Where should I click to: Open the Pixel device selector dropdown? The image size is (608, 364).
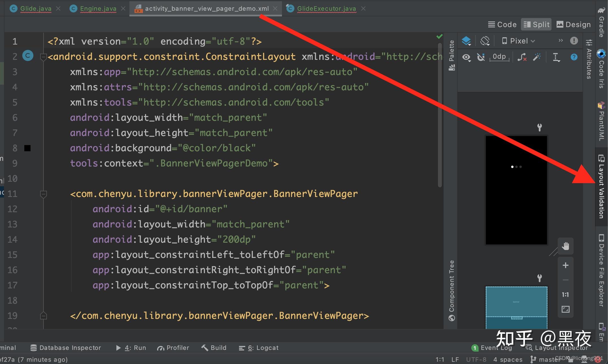(518, 41)
